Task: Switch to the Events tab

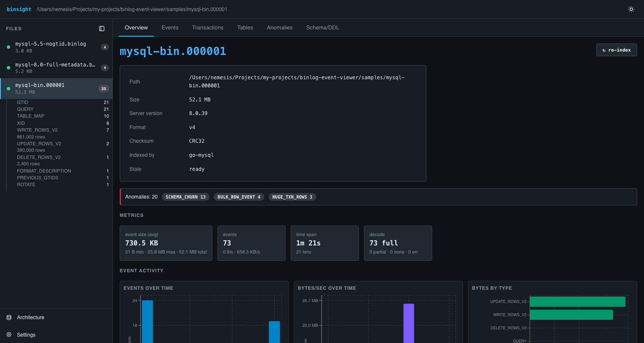Action: (170, 27)
